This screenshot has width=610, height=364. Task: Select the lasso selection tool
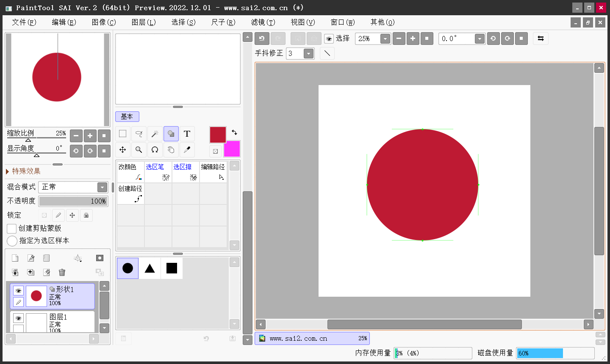coord(139,134)
